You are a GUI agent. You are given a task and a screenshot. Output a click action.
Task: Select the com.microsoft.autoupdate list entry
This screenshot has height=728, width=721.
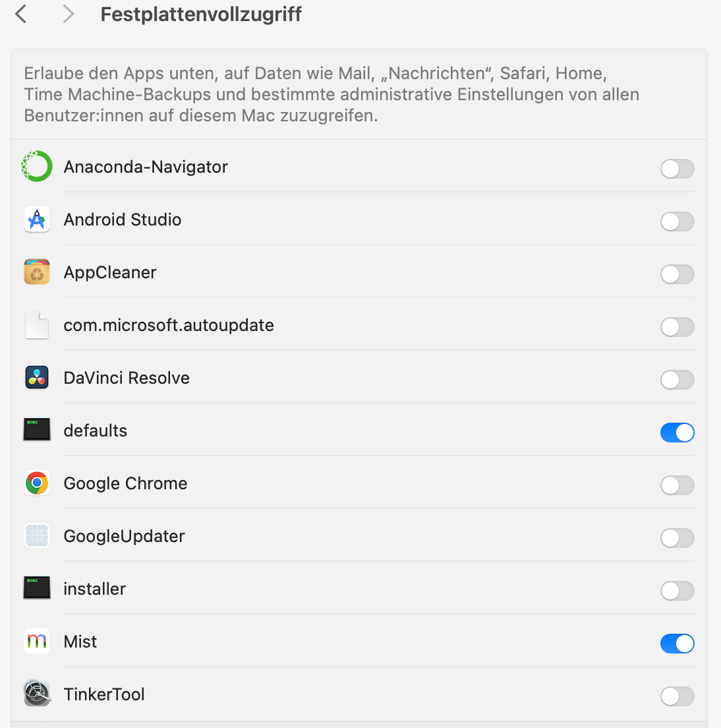tap(359, 325)
